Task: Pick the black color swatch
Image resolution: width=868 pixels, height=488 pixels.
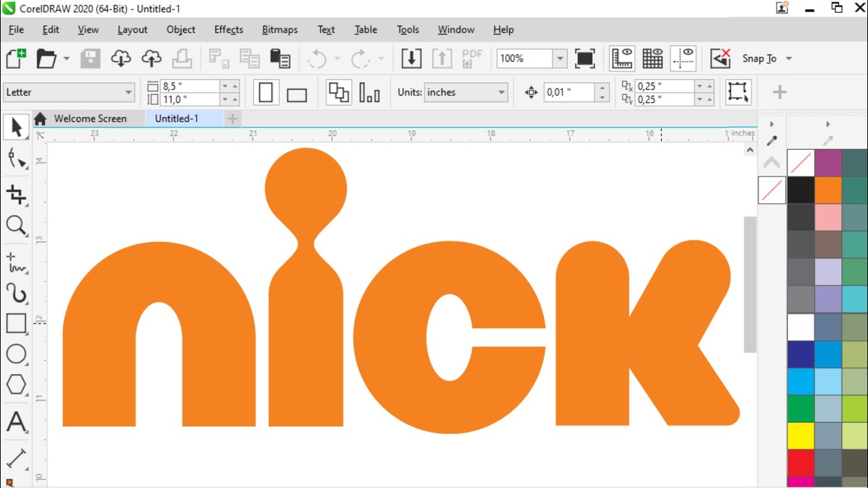Action: point(800,190)
